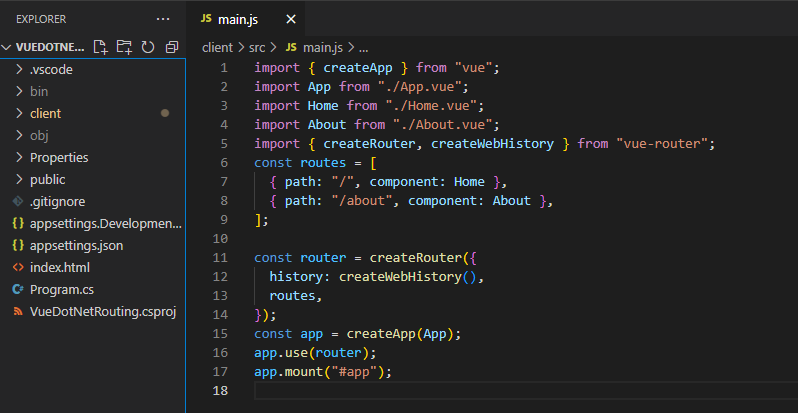
Task: Click the EXPLORER panel title
Action: 41,19
